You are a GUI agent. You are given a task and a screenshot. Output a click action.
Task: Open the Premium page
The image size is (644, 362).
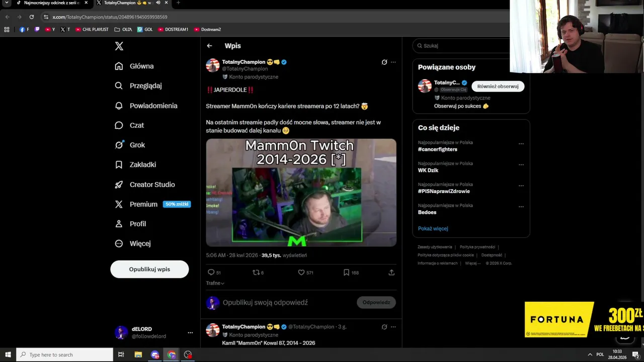point(152,204)
